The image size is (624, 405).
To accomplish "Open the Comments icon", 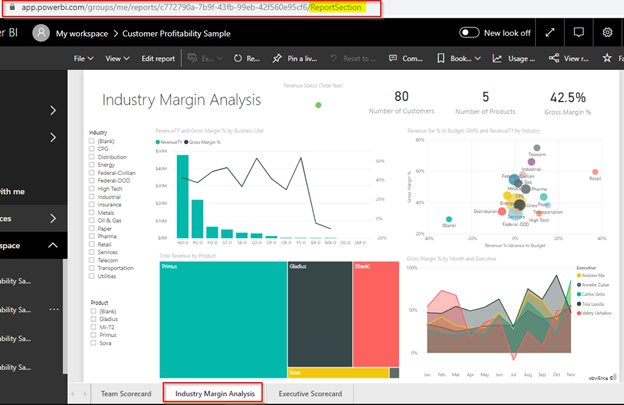I will coord(393,58).
